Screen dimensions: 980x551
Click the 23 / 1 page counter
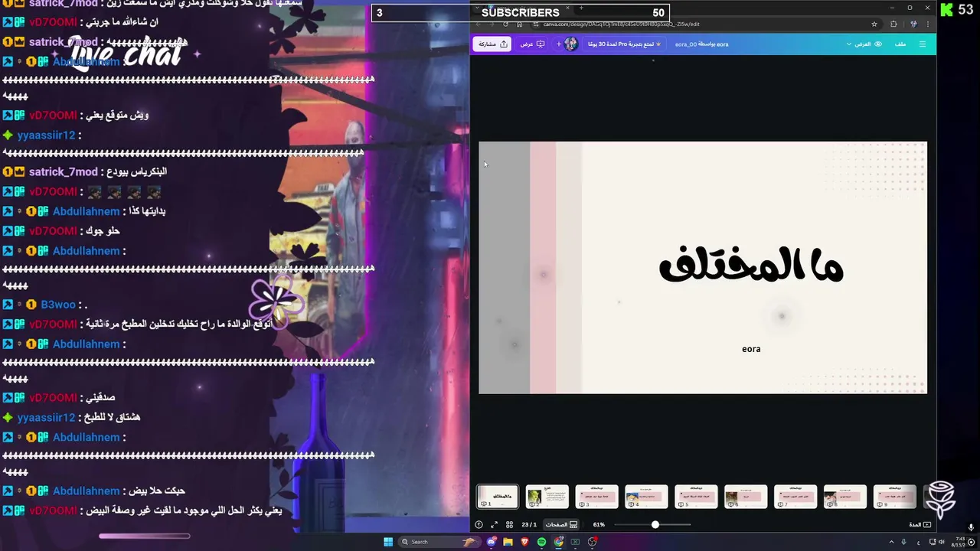[529, 525]
